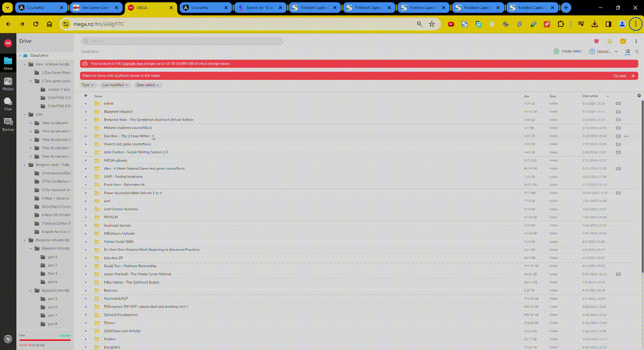The image size is (644, 350).
Task: Open a new browser tab
Action: [x=566, y=8]
